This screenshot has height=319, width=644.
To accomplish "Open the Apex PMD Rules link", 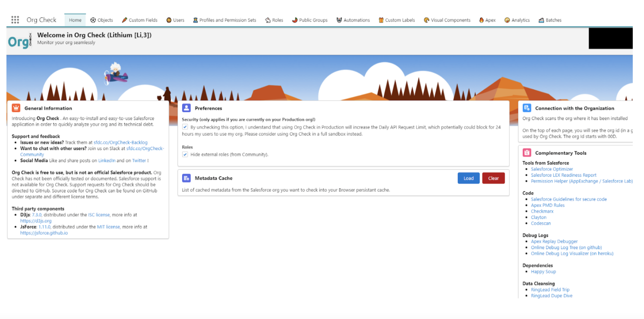I will pyautogui.click(x=548, y=205).
